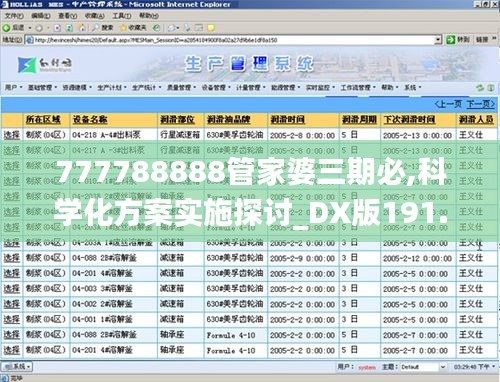The image size is (500, 382).
Task: Click 选择 for 04-088 28#溶解釜 轴承座 row
Action: pos(12,335)
